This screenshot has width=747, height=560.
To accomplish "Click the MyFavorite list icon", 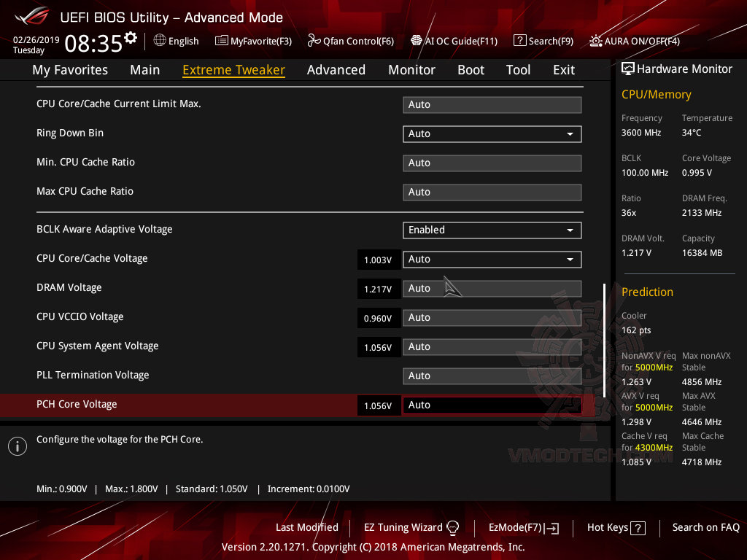I will pyautogui.click(x=221, y=41).
